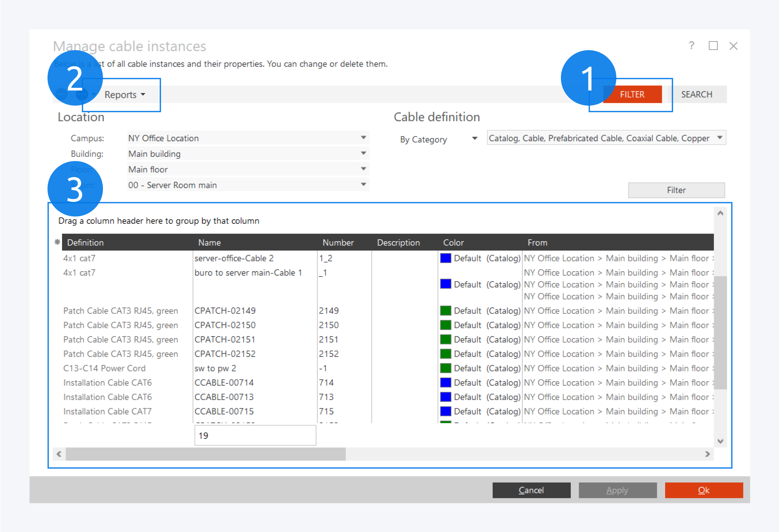This screenshot has height=532, width=779.
Task: Click green color swatch of CPATCH-02149
Action: 445,311
